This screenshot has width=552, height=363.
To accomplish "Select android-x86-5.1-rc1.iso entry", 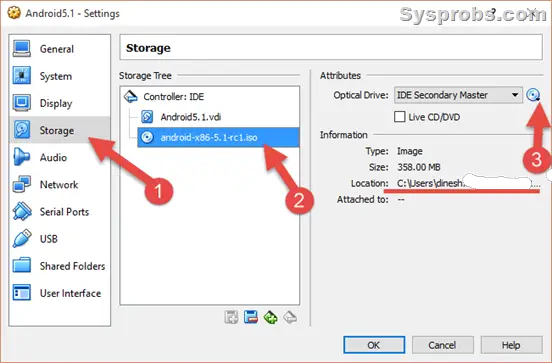I will click(218, 137).
